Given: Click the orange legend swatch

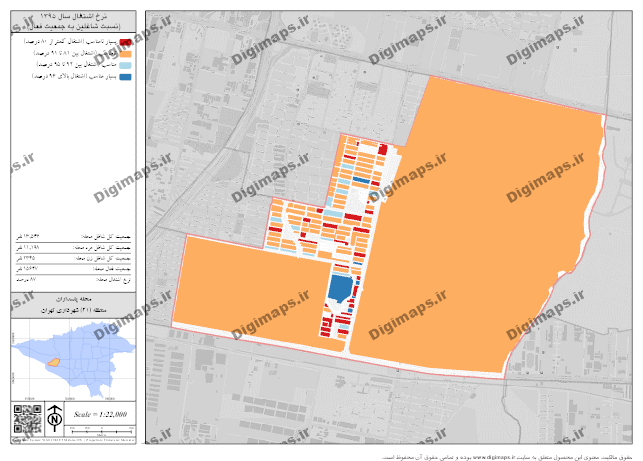Looking at the screenshot, I should (125, 54).
